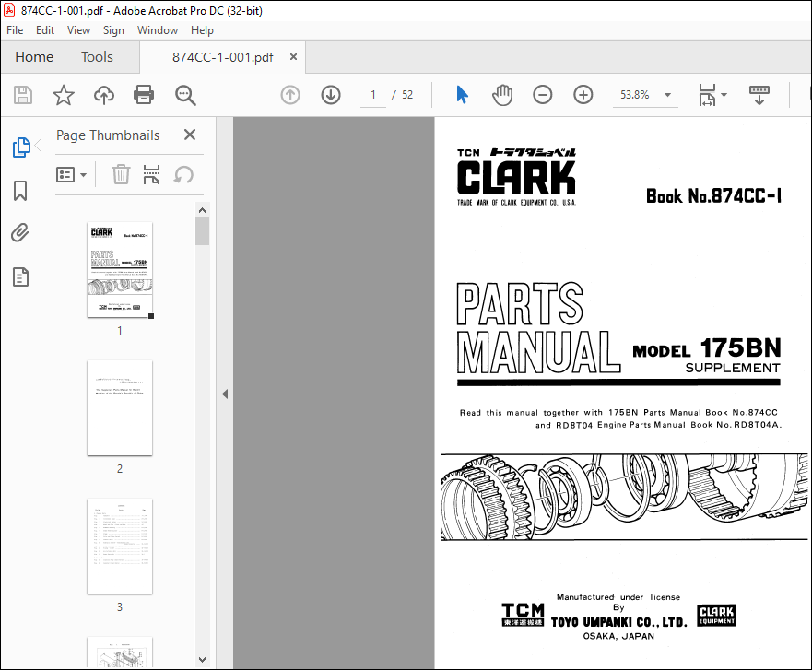Open the Window menu

pyautogui.click(x=158, y=30)
